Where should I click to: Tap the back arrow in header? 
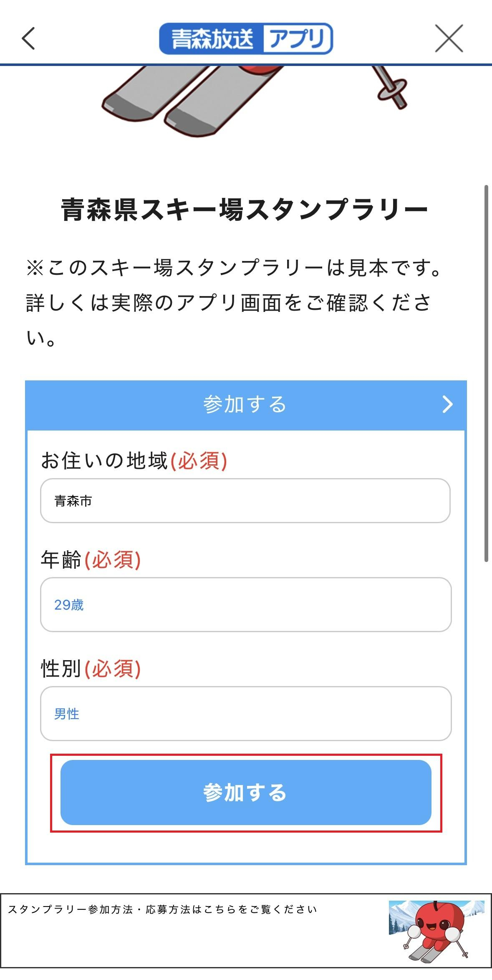click(28, 38)
